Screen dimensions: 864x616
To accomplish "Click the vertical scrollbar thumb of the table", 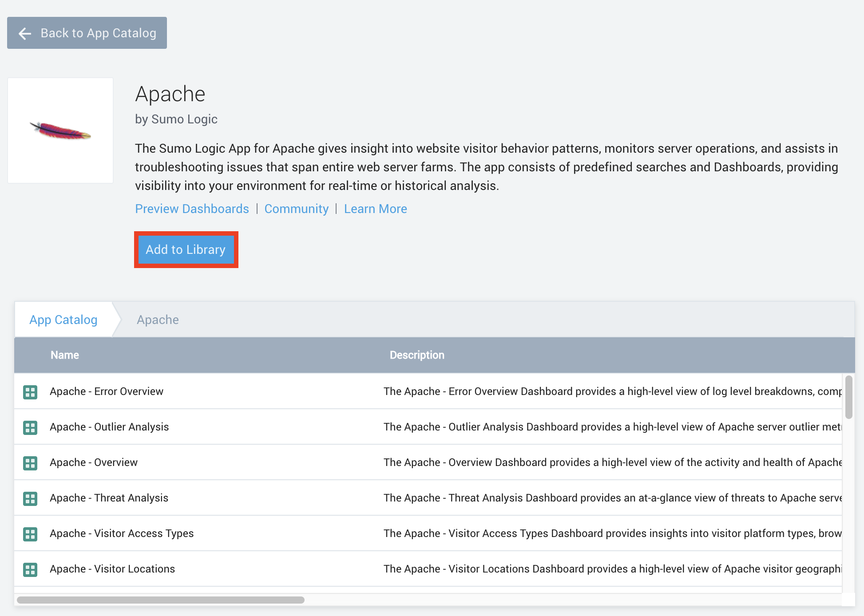I will click(x=848, y=397).
